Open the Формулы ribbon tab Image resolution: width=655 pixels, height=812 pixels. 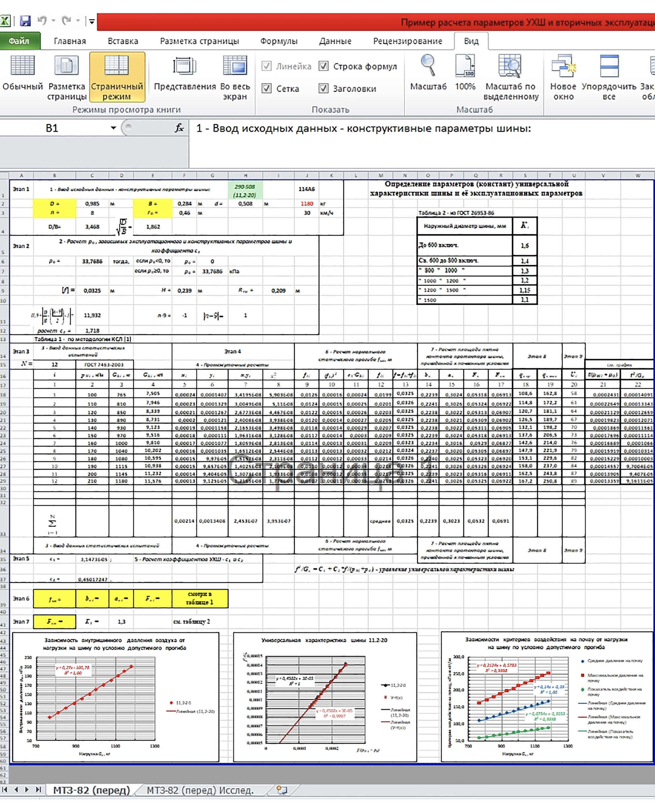279,41
